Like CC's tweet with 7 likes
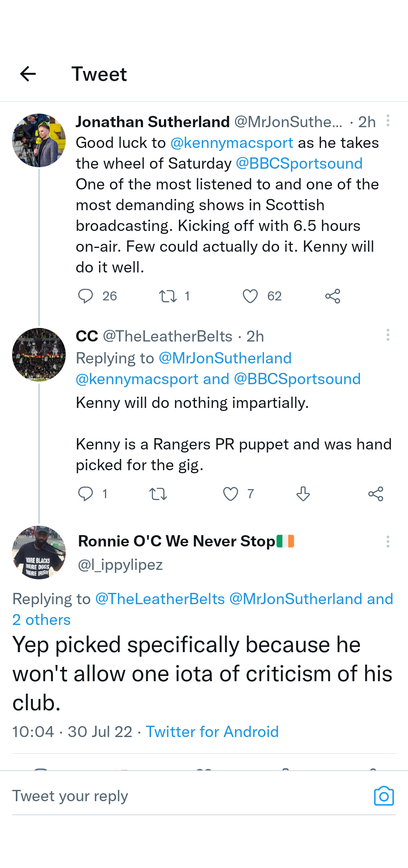408x868 pixels. (230, 494)
